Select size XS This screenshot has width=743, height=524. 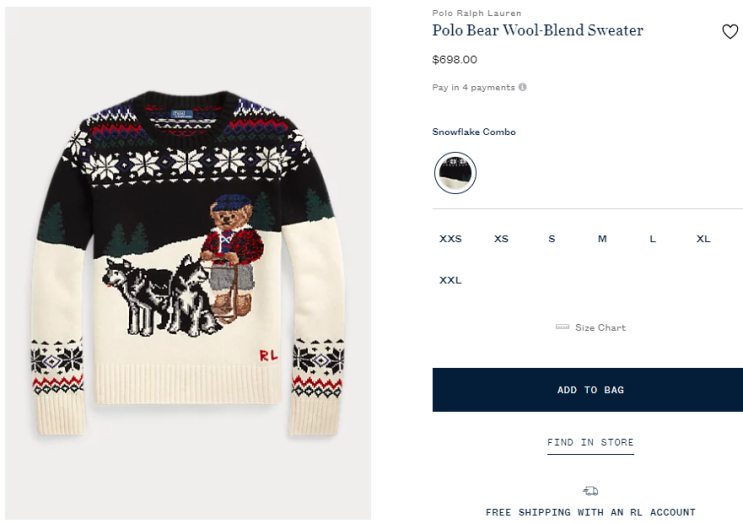pyautogui.click(x=501, y=239)
